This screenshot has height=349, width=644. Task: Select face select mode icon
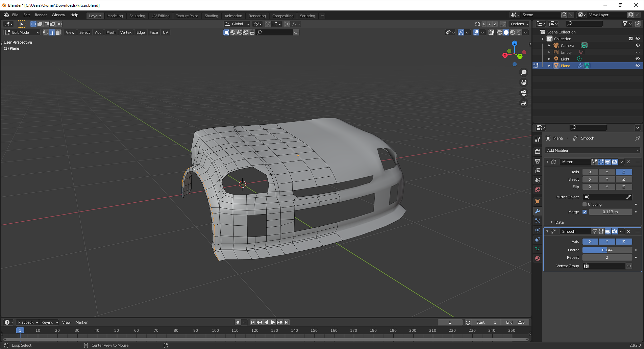pyautogui.click(x=58, y=32)
